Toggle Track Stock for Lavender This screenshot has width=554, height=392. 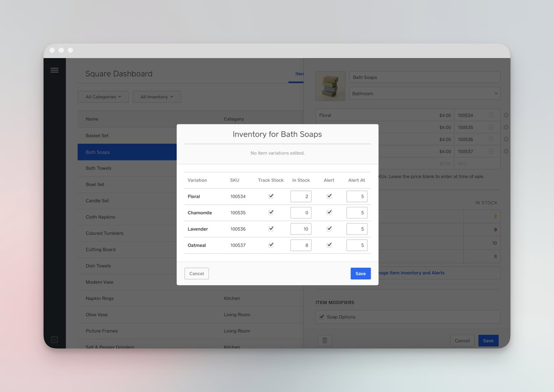[271, 228]
